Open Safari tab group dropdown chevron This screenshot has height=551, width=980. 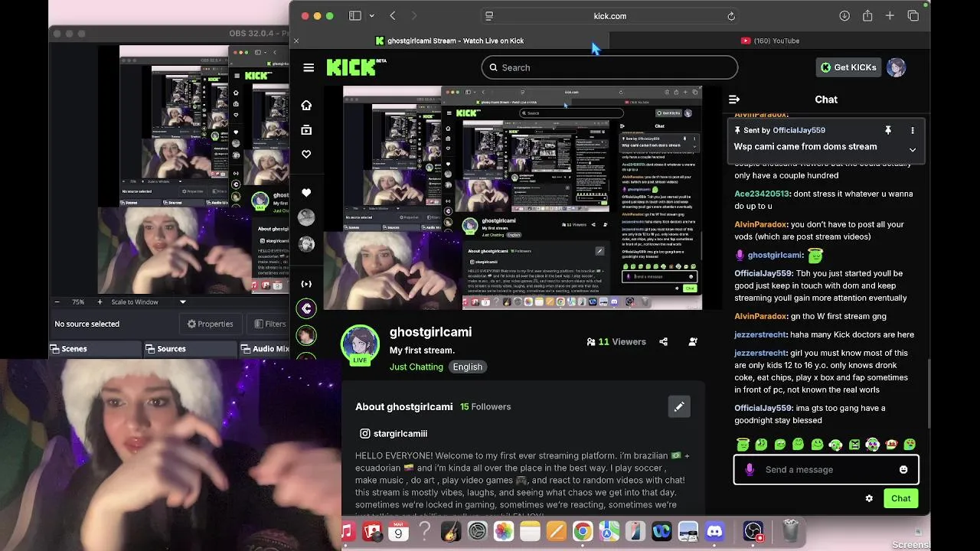point(372,15)
